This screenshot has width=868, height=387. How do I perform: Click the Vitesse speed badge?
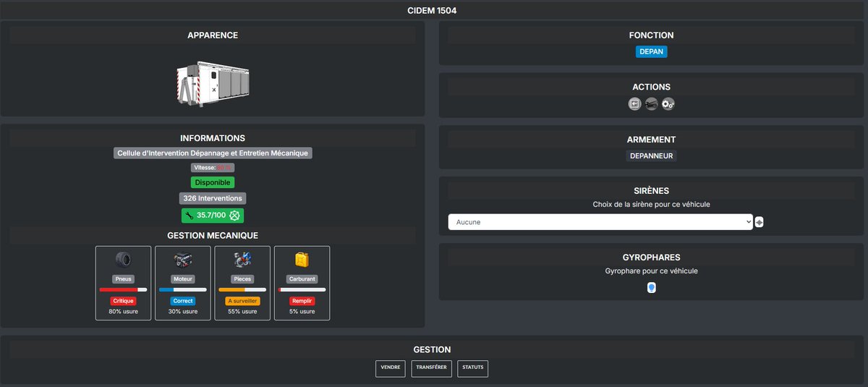click(213, 168)
